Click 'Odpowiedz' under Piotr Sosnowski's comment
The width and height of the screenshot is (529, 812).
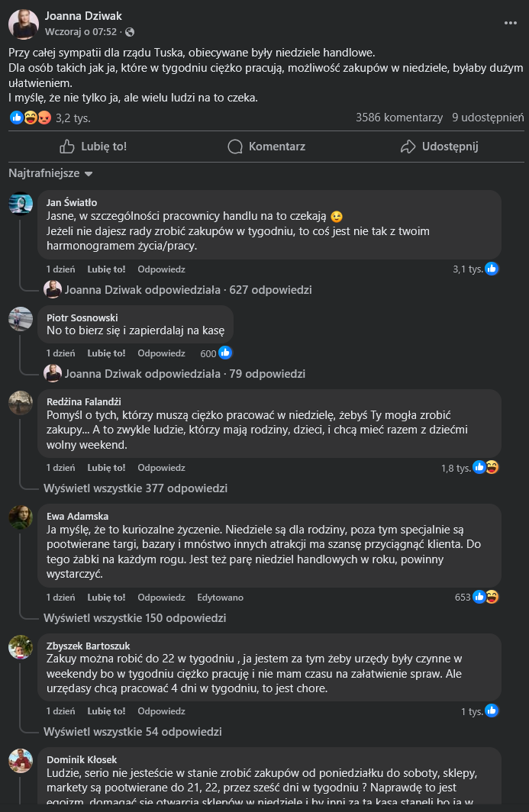point(161,353)
